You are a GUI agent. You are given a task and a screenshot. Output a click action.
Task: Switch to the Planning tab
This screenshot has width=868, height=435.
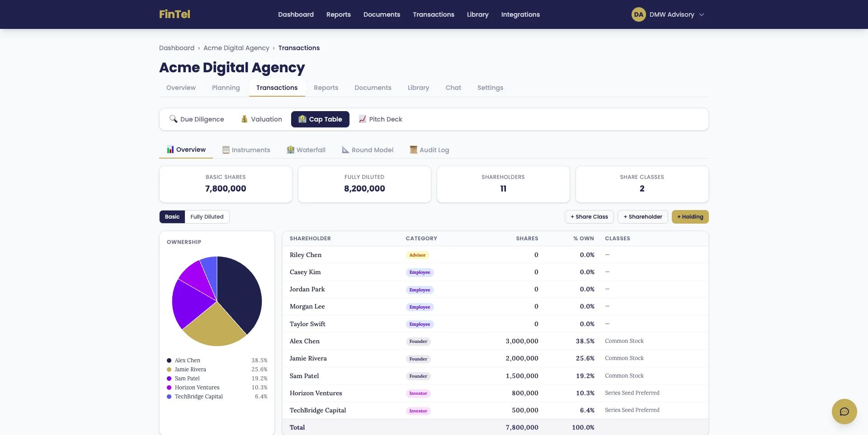pos(226,88)
